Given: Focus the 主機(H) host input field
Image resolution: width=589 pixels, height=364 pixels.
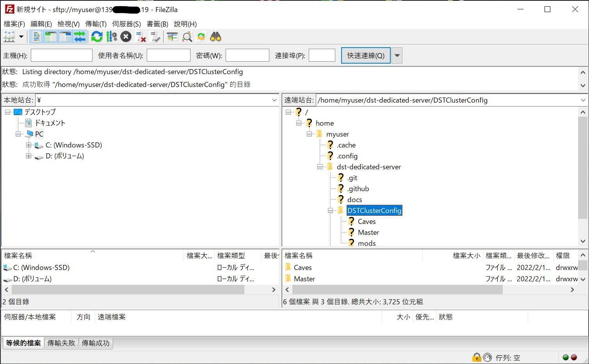Looking at the screenshot, I should click(62, 55).
